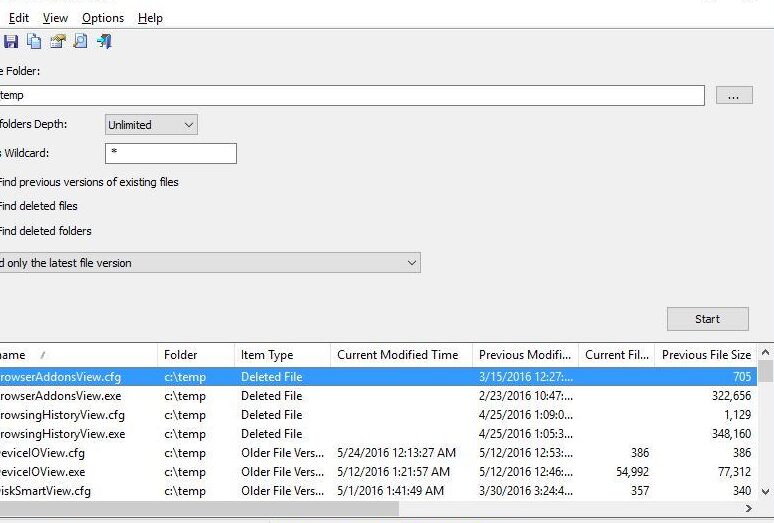The height and width of the screenshot is (523, 774).
Task: Select the BrowsingHistoryView.cfg row
Action: 378,415
